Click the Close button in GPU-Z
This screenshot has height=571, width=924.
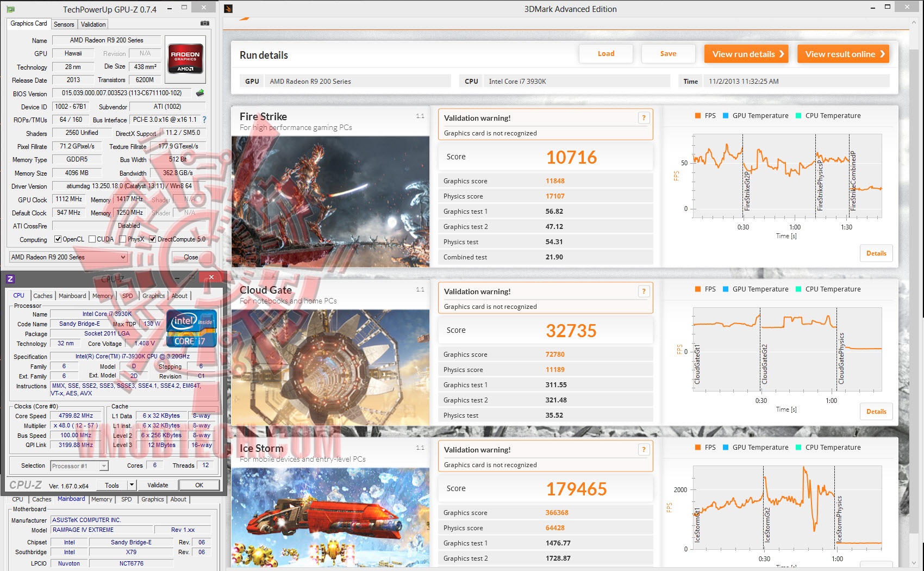(x=191, y=257)
